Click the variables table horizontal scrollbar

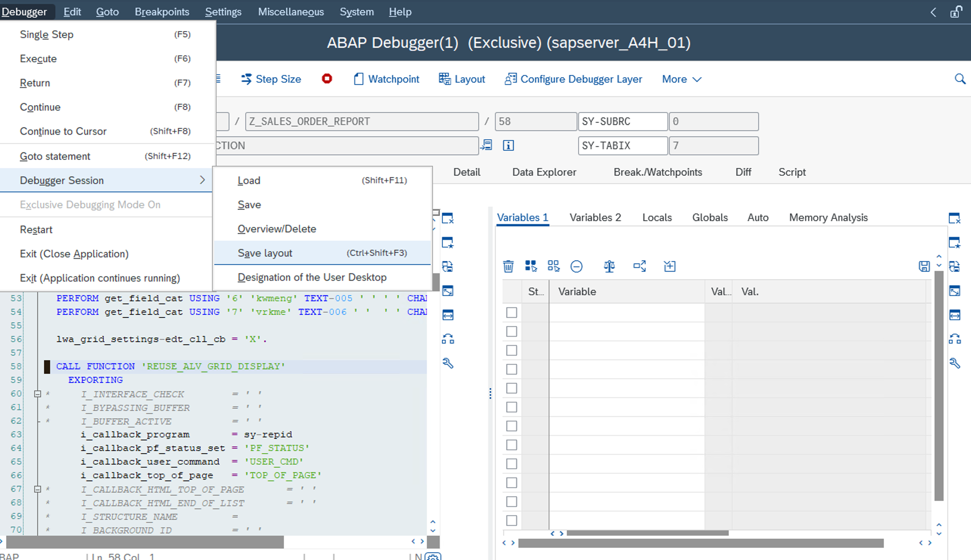[x=647, y=533]
